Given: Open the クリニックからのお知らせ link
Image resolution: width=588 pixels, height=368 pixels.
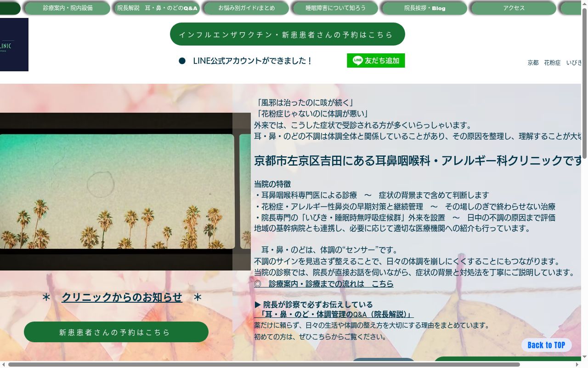Looking at the screenshot, I should pos(122,297).
